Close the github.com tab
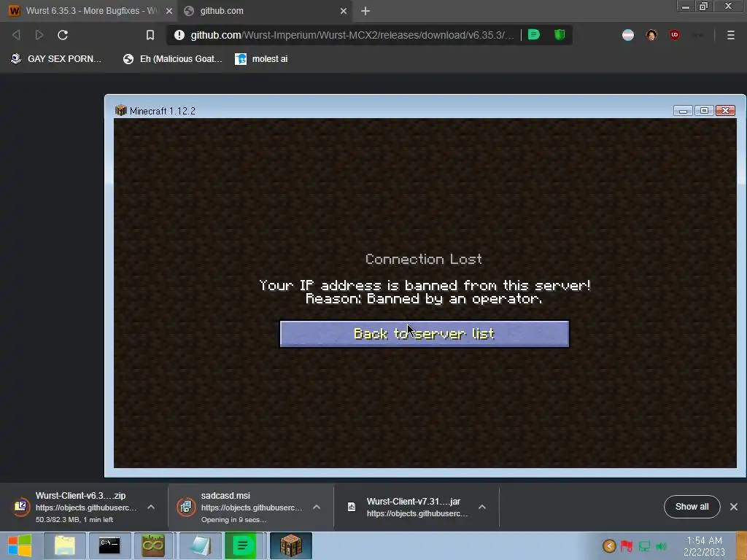The width and height of the screenshot is (747, 560). [344, 11]
